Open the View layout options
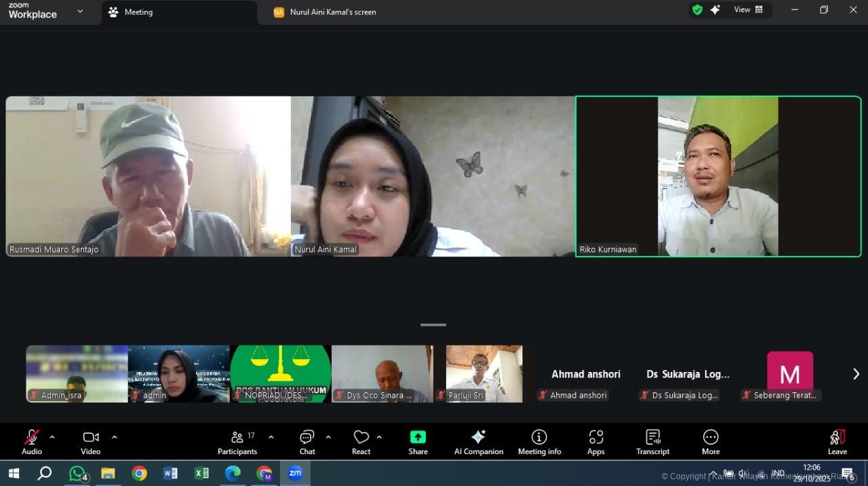The image size is (868, 486). point(748,10)
